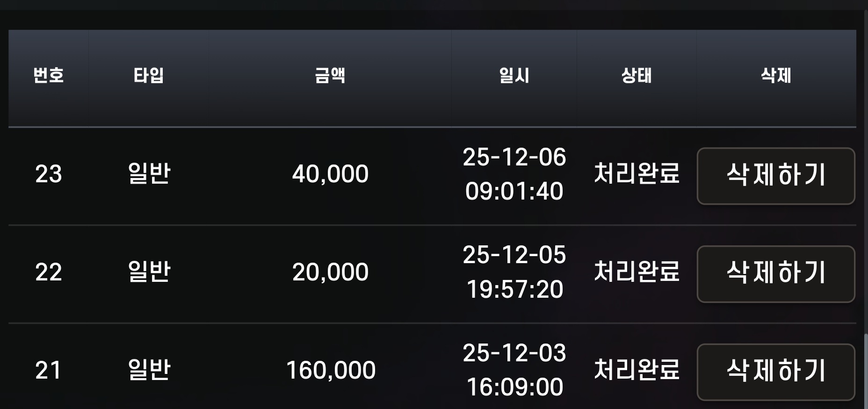The width and height of the screenshot is (868, 409).
Task: Delete row 21 using its 삭제하기 button
Action: pyautogui.click(x=775, y=372)
